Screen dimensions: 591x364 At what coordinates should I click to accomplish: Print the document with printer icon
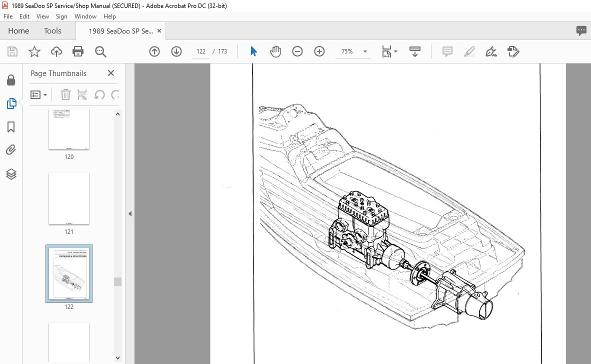pos(78,51)
